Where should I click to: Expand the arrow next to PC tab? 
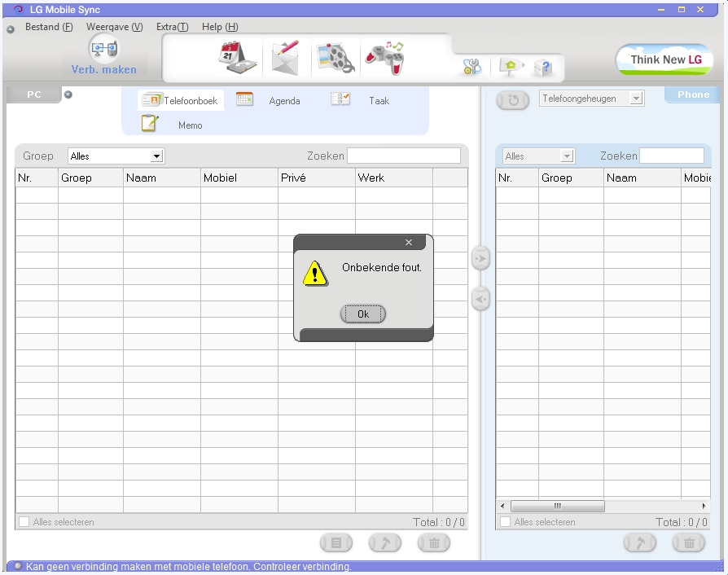(x=68, y=94)
